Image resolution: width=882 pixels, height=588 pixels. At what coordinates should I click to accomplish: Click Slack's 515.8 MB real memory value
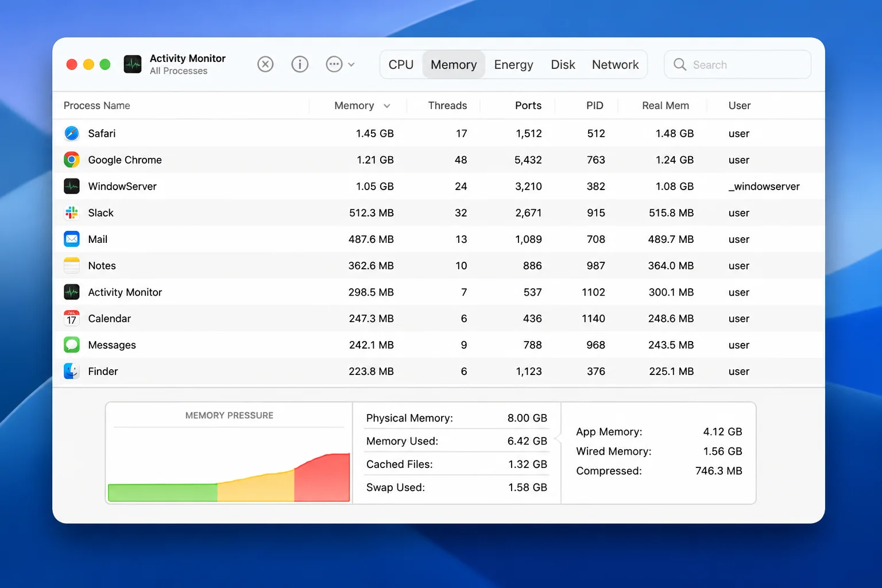click(671, 212)
